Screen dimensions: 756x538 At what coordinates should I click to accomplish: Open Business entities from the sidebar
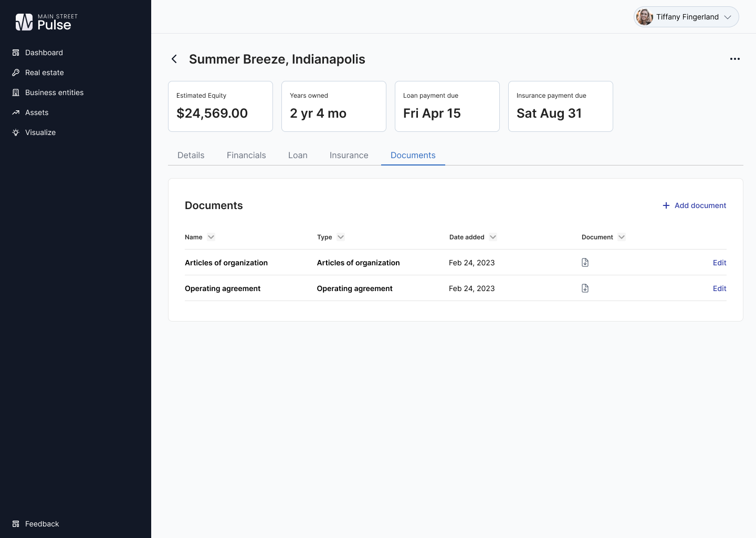[x=55, y=92]
